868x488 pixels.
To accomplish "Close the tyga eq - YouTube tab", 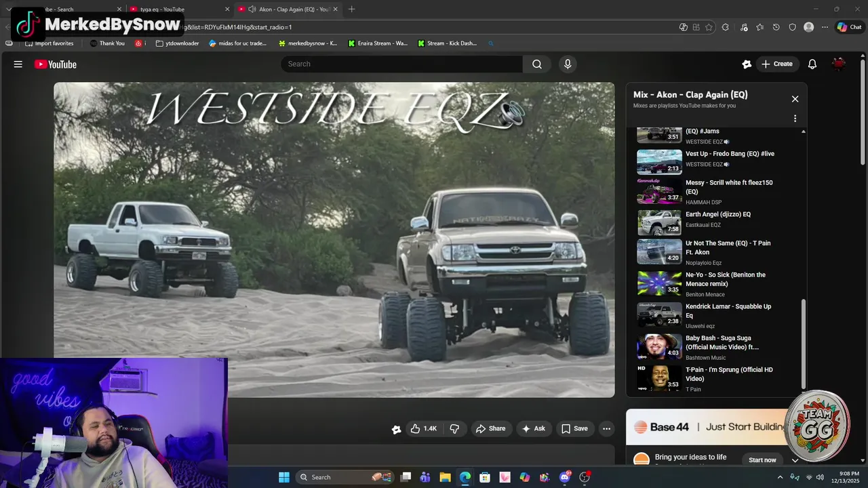I will tap(227, 9).
